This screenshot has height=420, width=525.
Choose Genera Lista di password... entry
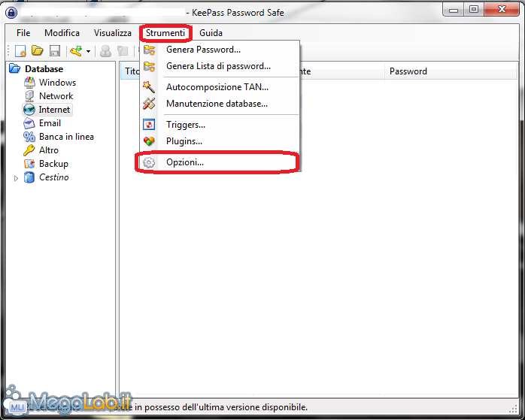pyautogui.click(x=220, y=66)
